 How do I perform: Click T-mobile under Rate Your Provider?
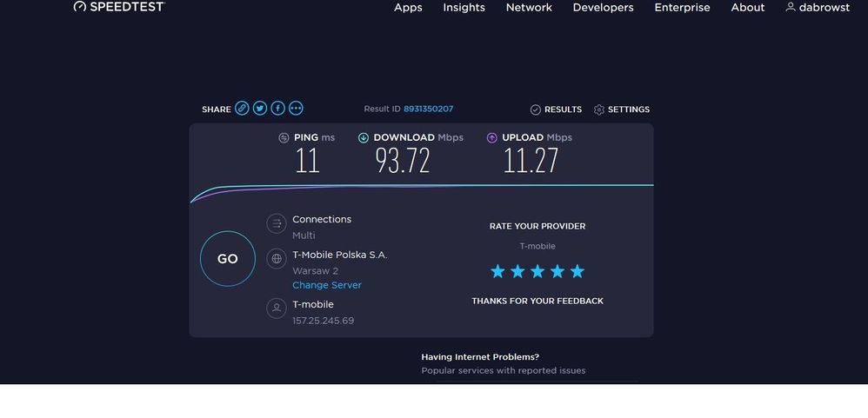point(537,247)
